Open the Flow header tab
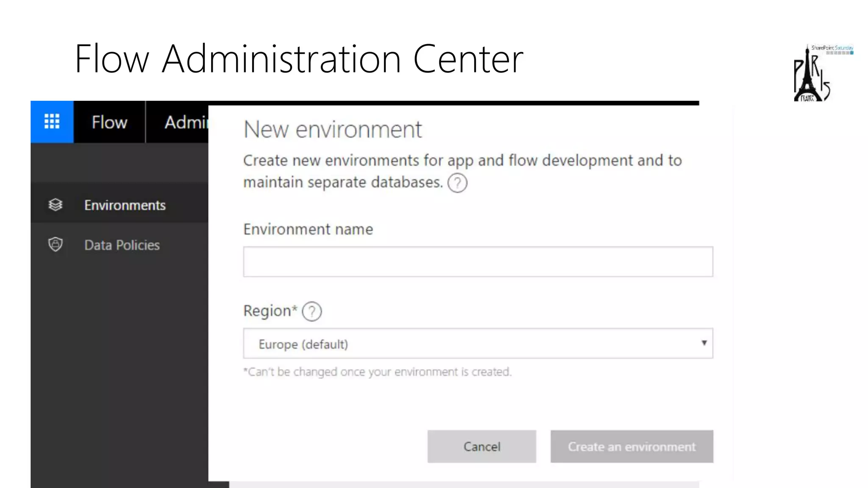 (109, 122)
